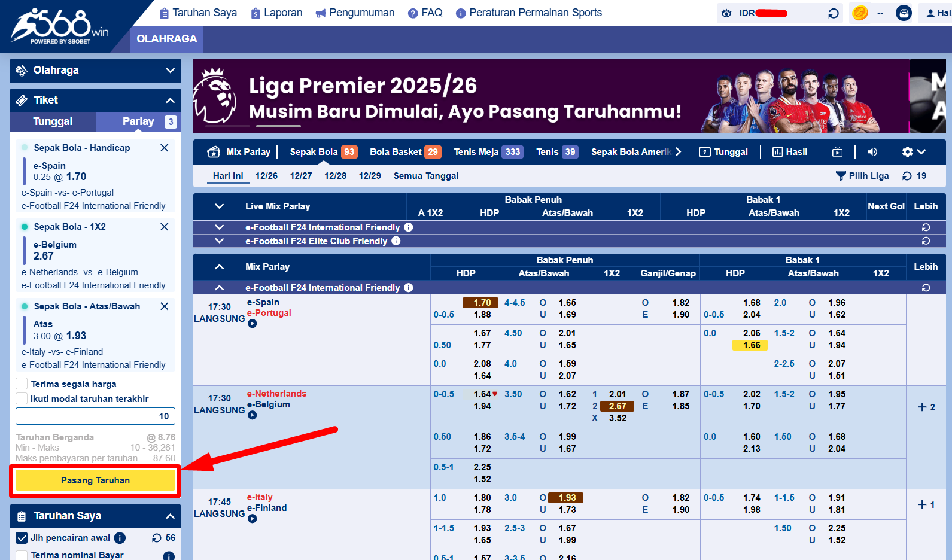This screenshot has width=952, height=560.
Task: Open the gold coin rewards icon
Action: [860, 13]
